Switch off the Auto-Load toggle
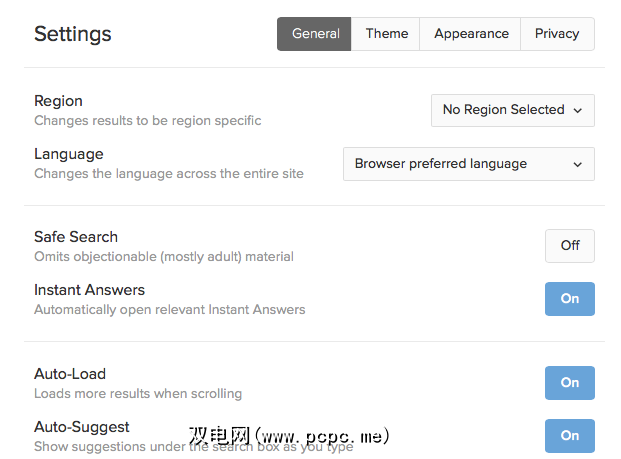 click(570, 382)
